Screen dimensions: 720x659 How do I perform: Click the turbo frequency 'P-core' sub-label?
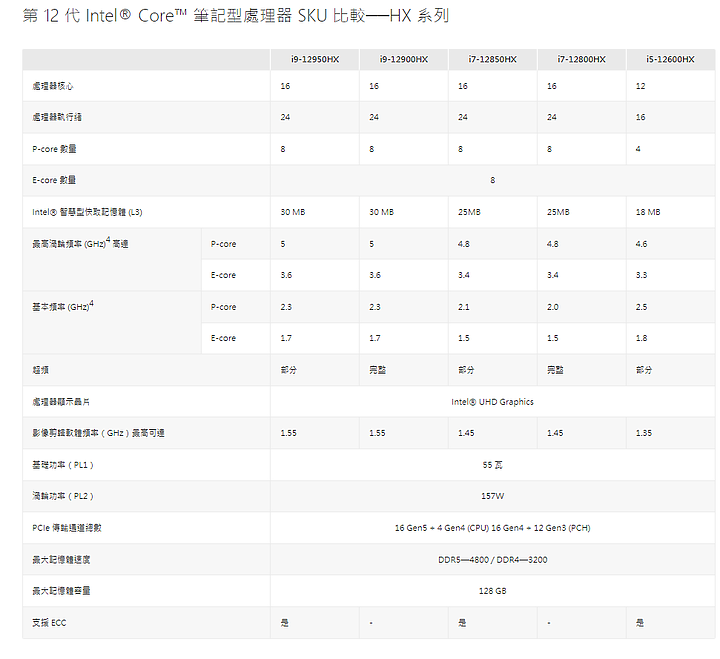click(x=223, y=244)
